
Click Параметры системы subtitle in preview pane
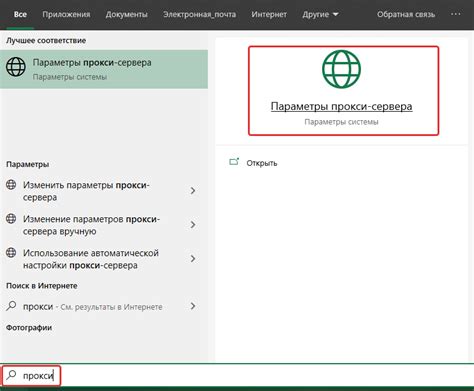[x=341, y=122]
